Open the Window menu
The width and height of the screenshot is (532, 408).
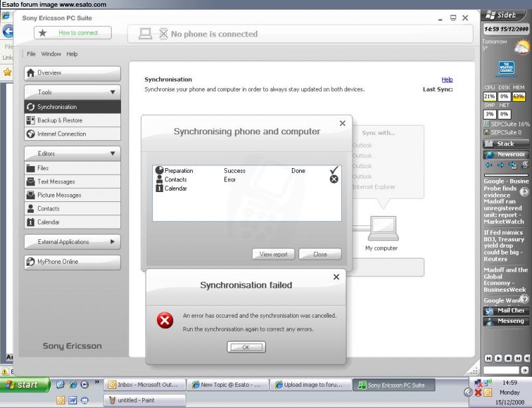(51, 54)
